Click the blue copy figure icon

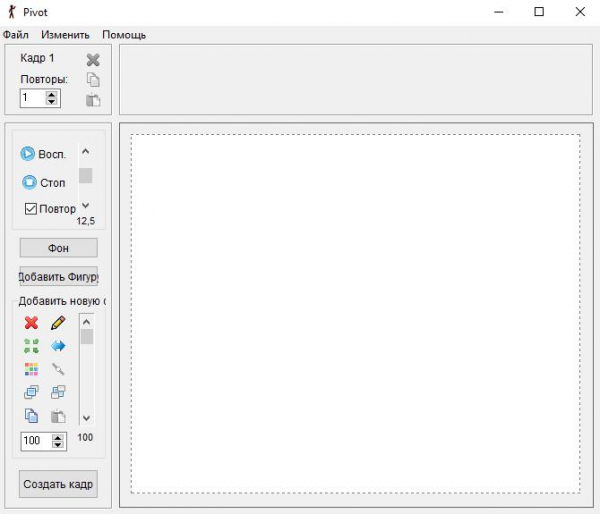[31, 416]
